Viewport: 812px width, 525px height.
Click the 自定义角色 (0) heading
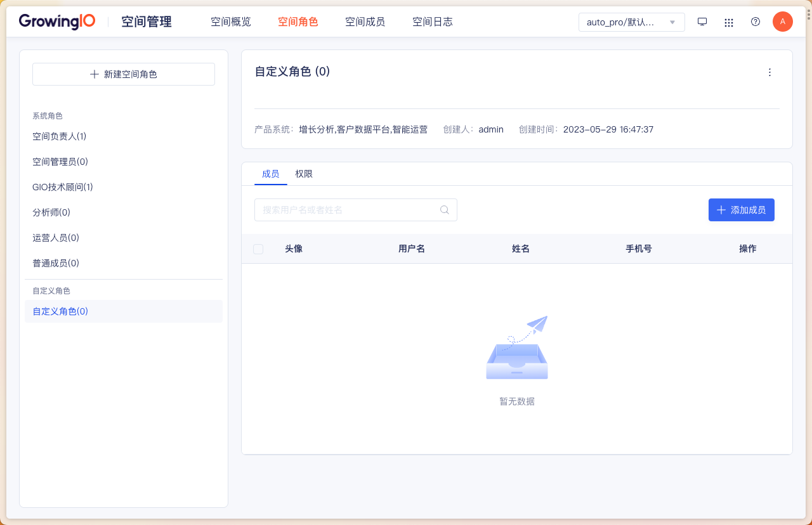click(x=292, y=72)
